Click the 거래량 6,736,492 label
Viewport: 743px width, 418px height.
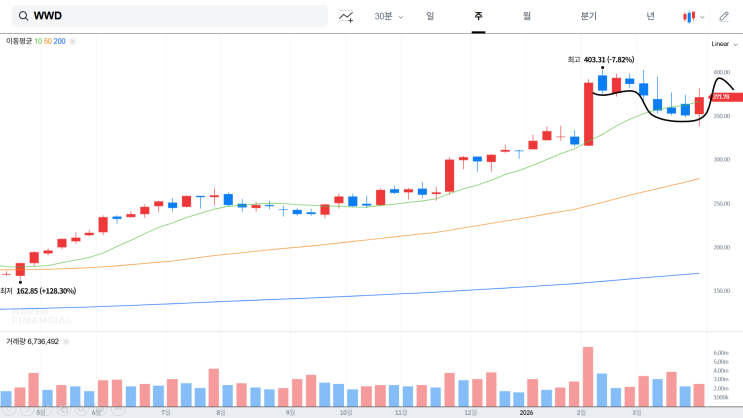click(x=32, y=341)
